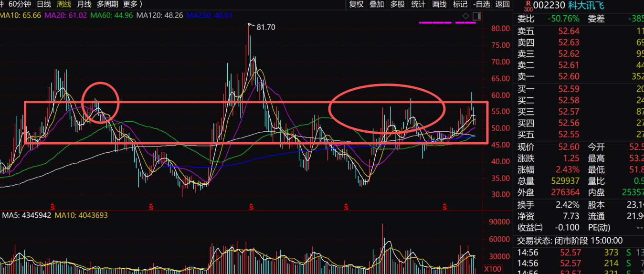Viewport: 644px width, 274px height.
Task: Switch to the 月线 monthly chart tab
Action: pyautogui.click(x=84, y=4)
